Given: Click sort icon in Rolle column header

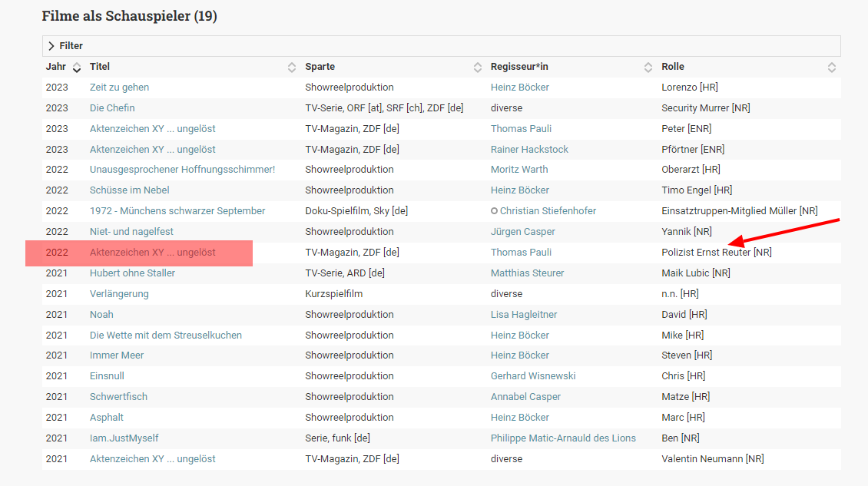Looking at the screenshot, I should (831, 68).
